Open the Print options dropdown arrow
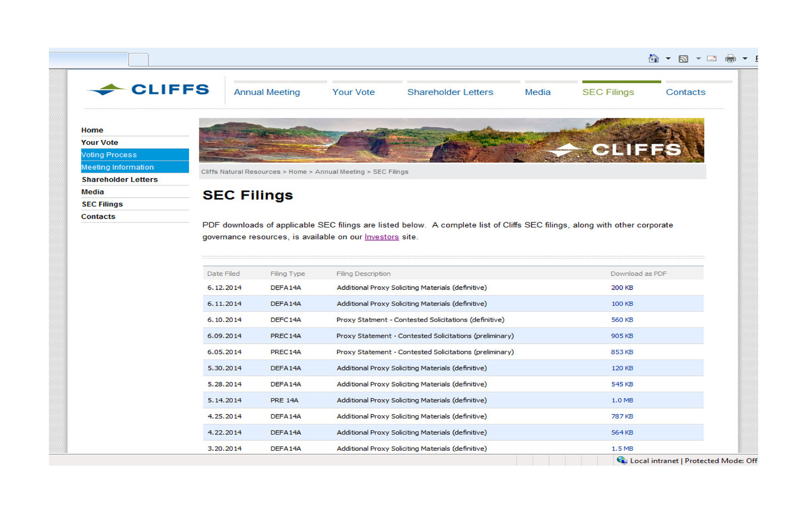812x525 pixels. coord(745,59)
